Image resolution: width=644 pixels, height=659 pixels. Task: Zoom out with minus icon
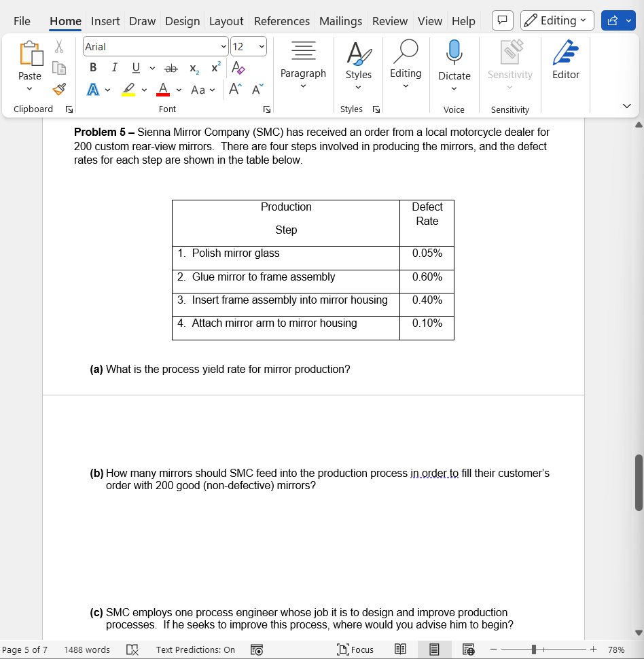493,649
